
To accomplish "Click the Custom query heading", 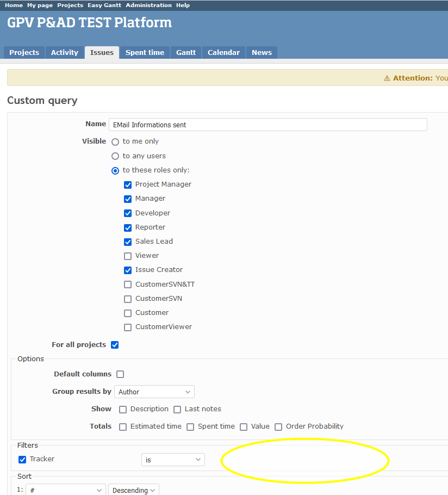I will pyautogui.click(x=42, y=101).
